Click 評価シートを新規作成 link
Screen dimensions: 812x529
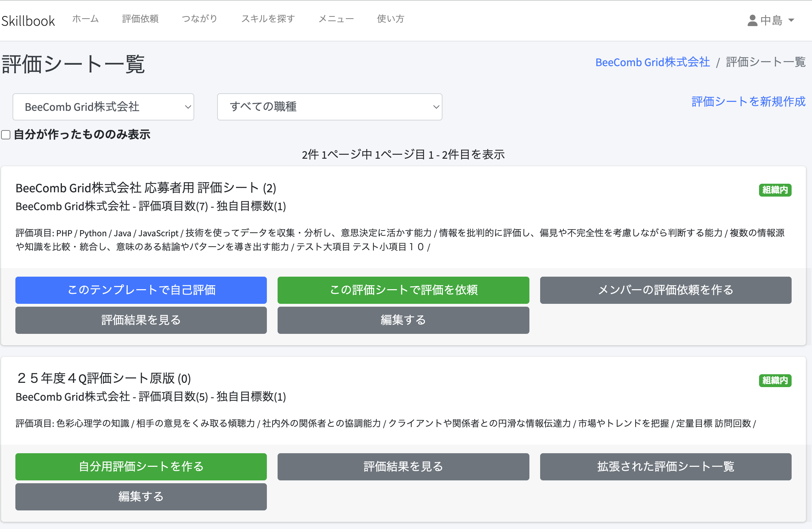(748, 102)
